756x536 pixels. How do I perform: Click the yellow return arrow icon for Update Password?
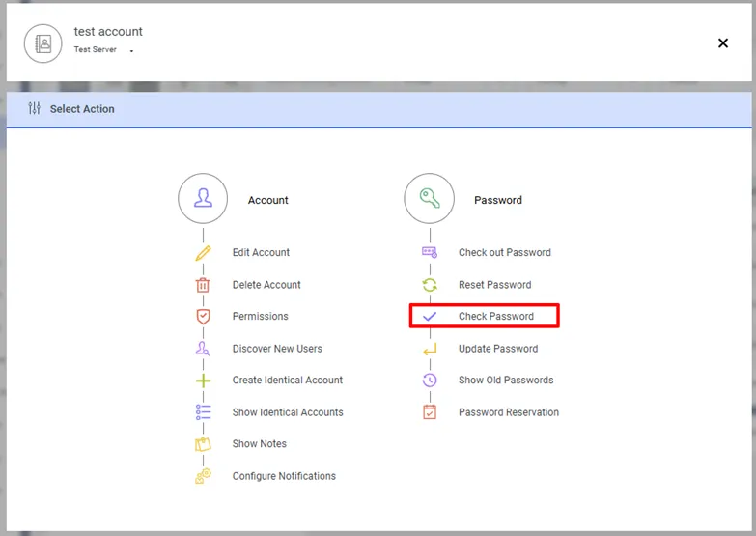[430, 349]
